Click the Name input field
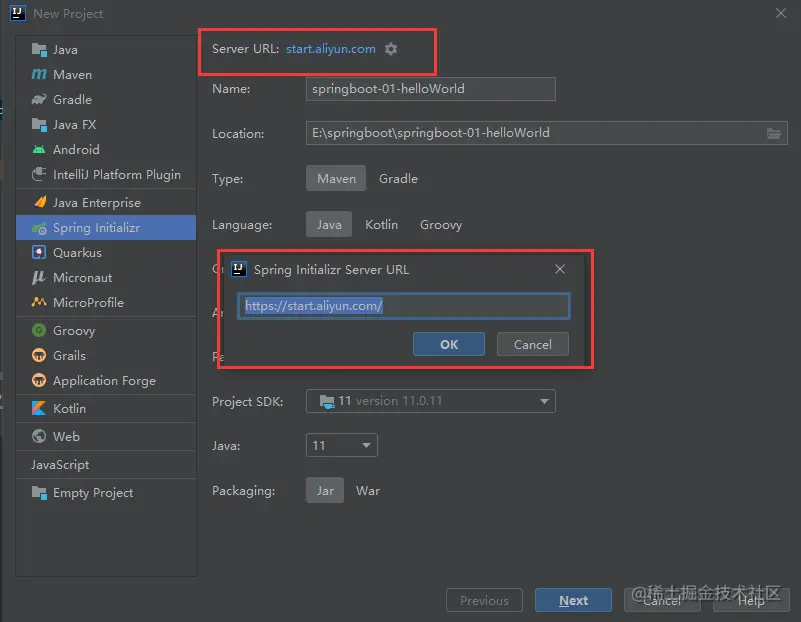This screenshot has width=801, height=622. [431, 89]
